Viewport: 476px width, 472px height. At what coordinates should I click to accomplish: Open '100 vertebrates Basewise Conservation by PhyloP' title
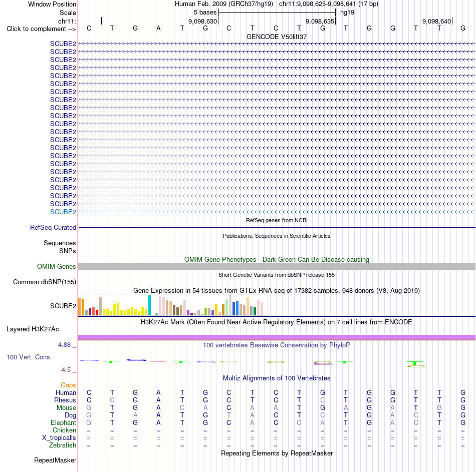(x=277, y=345)
